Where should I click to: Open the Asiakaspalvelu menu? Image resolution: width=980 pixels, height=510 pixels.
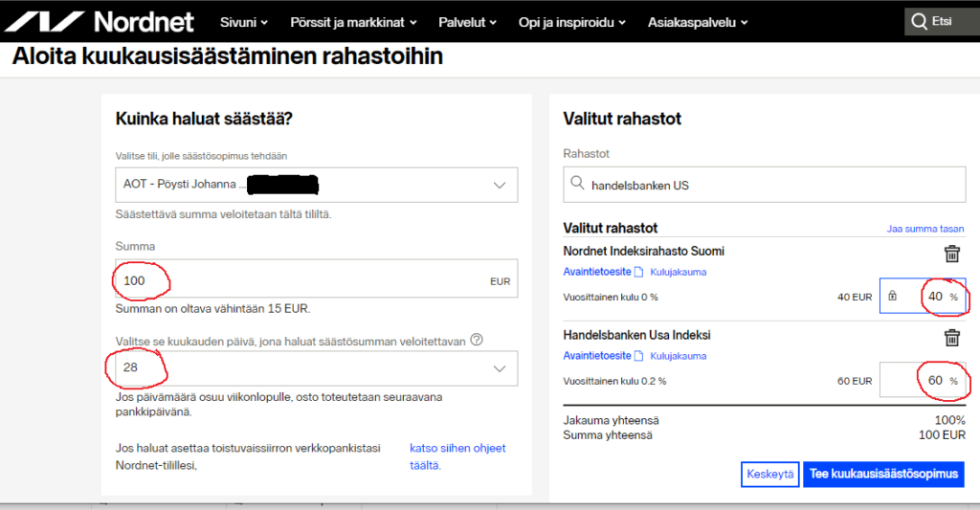[698, 23]
